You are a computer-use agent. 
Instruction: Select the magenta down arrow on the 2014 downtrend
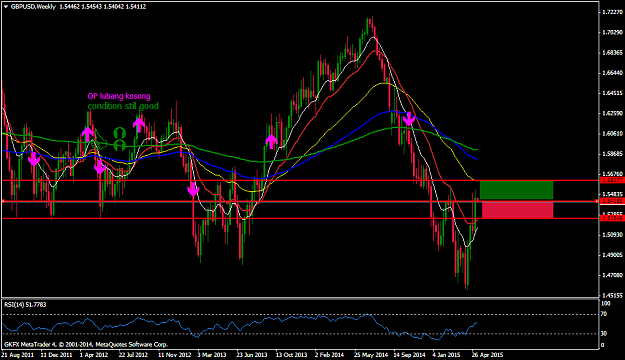pyautogui.click(x=409, y=119)
